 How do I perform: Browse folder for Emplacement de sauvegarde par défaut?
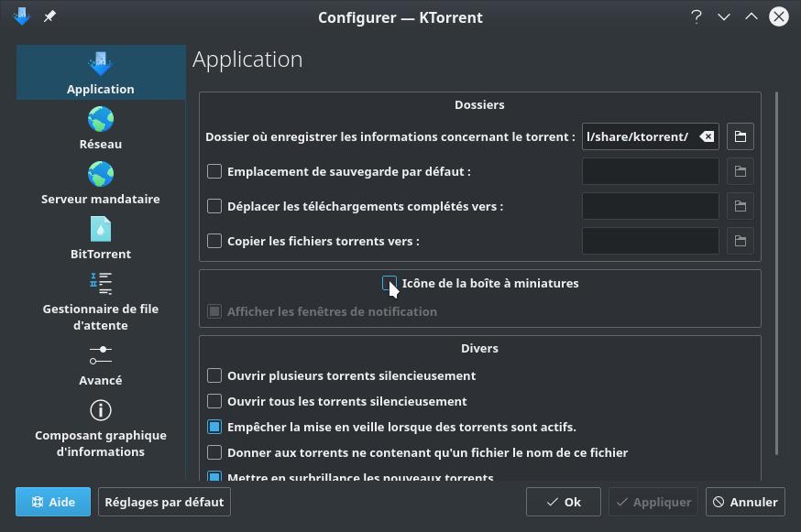(x=741, y=171)
